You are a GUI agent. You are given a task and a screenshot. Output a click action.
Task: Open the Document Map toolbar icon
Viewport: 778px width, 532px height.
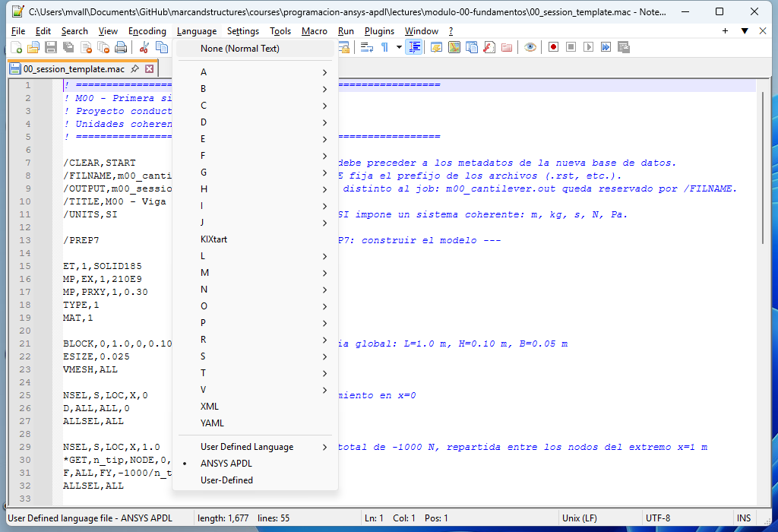454,48
